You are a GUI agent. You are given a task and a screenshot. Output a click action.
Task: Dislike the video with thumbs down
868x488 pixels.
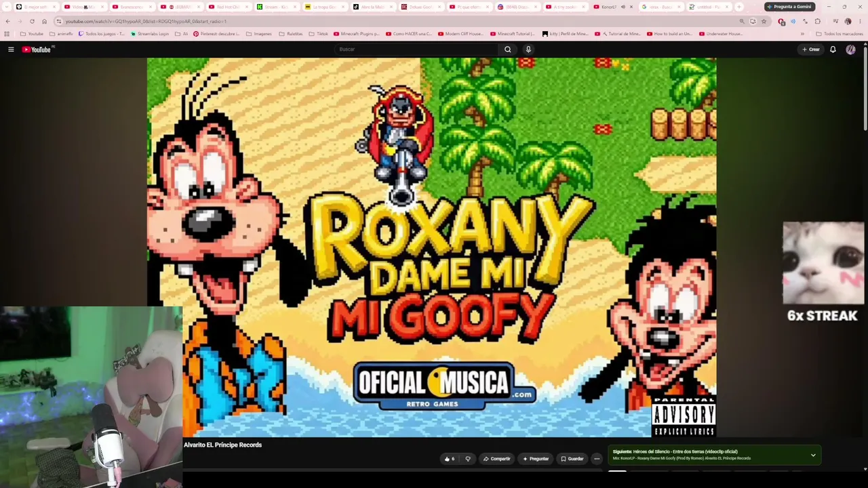[467, 459]
